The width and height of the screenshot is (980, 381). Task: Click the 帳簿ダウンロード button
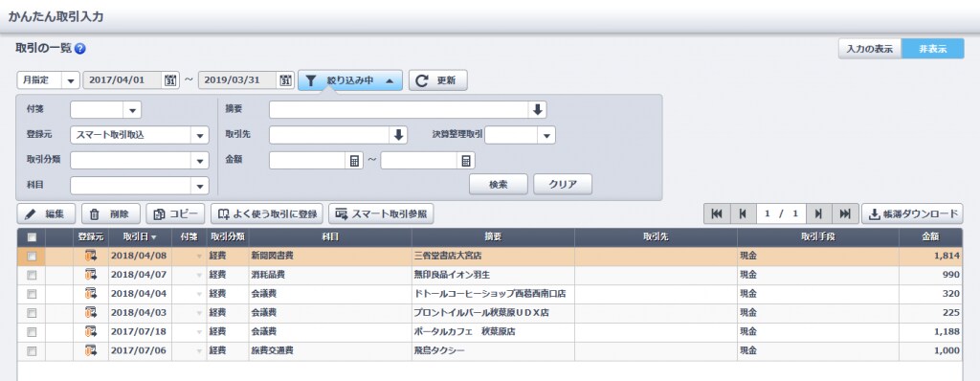(x=912, y=214)
